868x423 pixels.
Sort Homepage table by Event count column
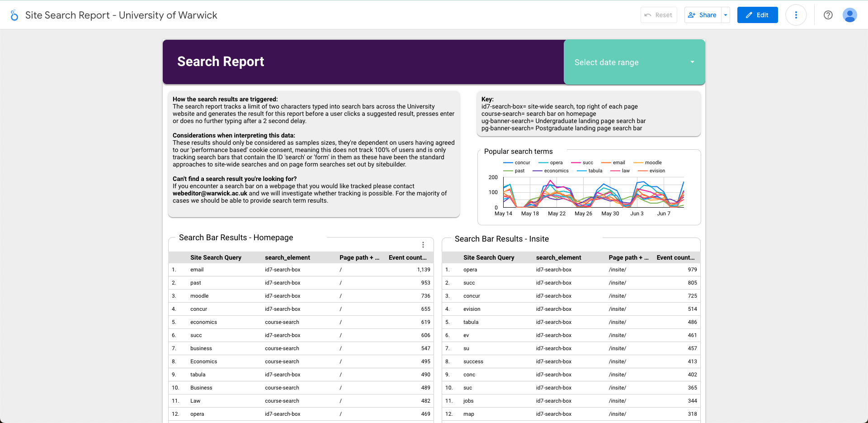point(407,257)
